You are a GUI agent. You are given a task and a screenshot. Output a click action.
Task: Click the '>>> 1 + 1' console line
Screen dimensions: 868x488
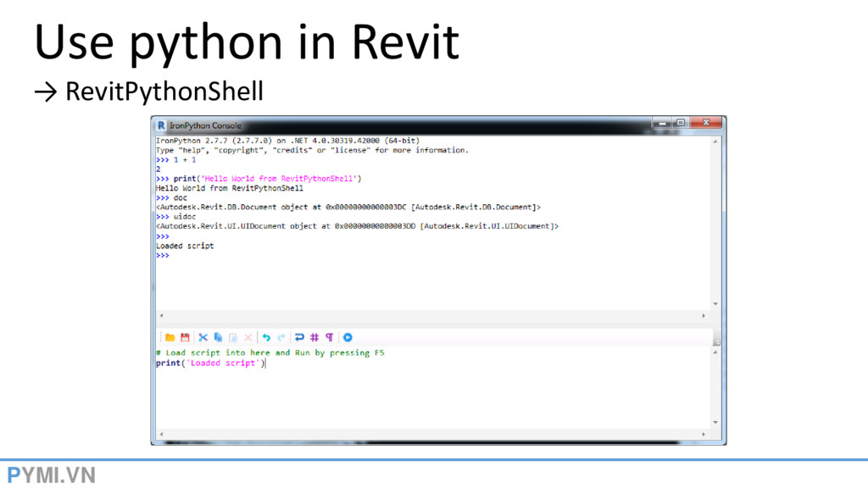[176, 160]
